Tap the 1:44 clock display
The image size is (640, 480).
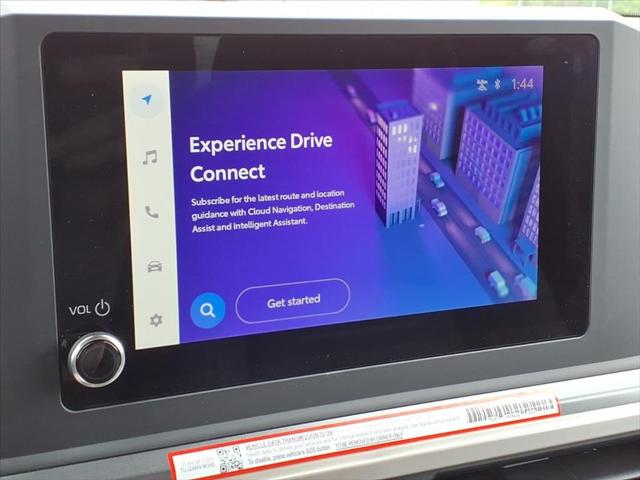[522, 84]
